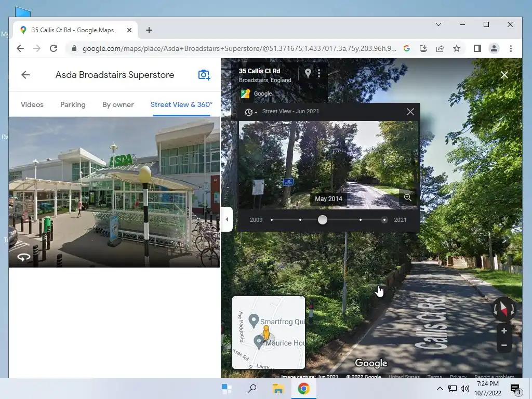
Task: Open tab search chevron
Action: coord(438,24)
